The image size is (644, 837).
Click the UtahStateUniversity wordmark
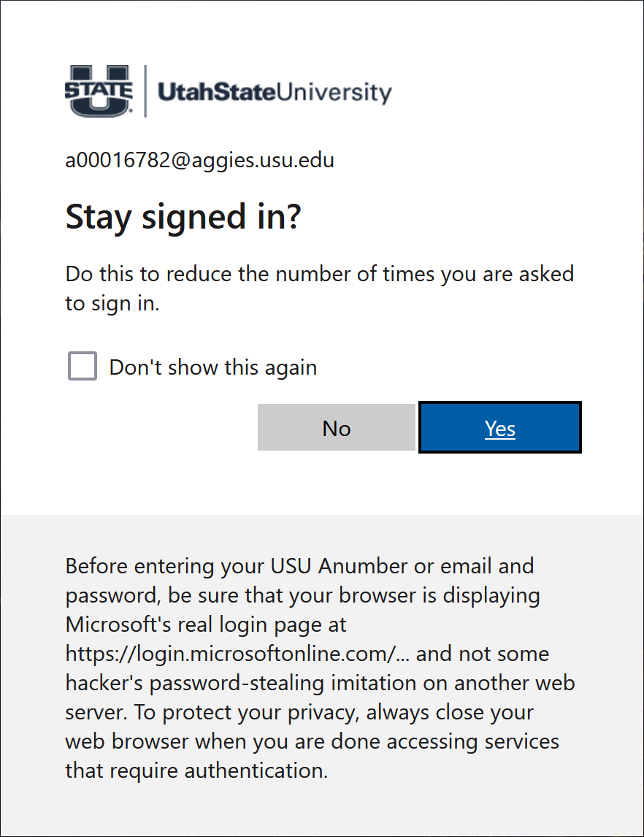click(x=275, y=93)
